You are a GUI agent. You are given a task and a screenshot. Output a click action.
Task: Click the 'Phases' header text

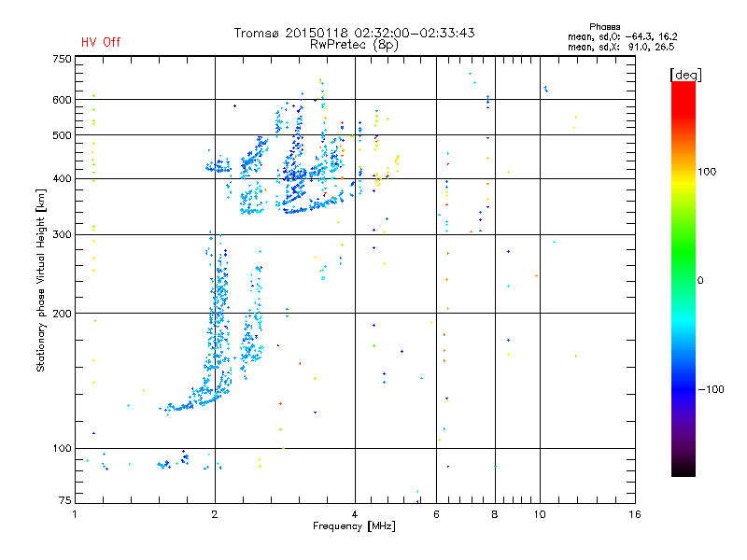tap(604, 27)
